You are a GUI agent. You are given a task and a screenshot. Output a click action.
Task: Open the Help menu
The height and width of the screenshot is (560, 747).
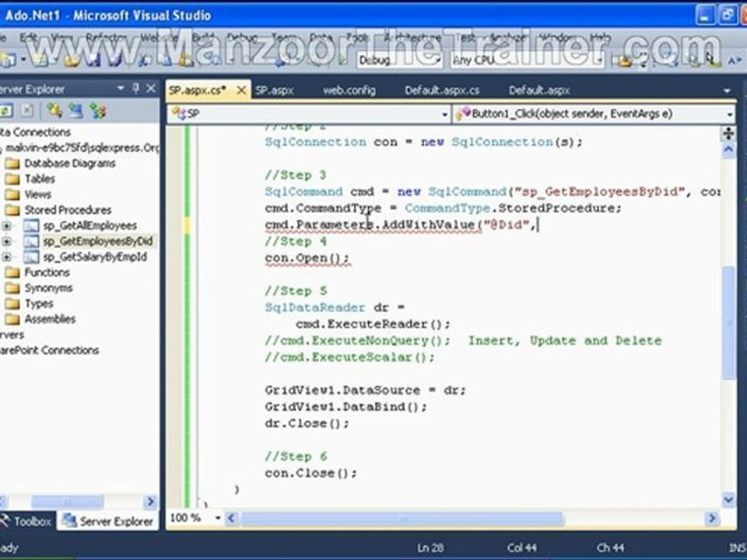pos(600,37)
